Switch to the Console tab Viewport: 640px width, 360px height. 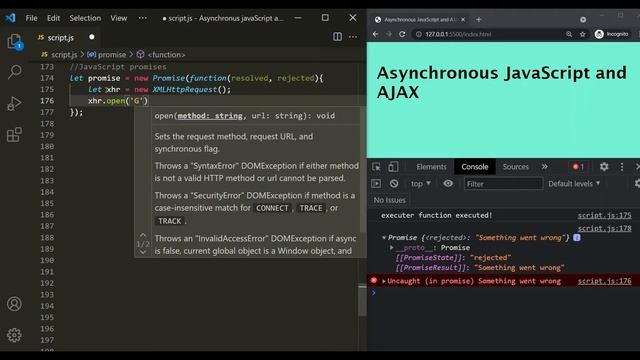pos(474,167)
